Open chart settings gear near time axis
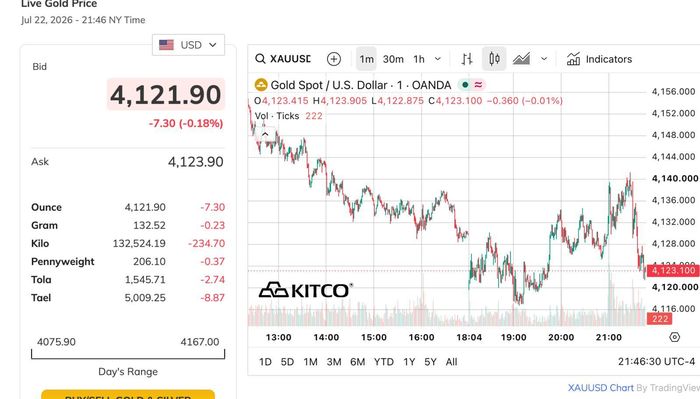This screenshot has width=700, height=399. point(675,337)
